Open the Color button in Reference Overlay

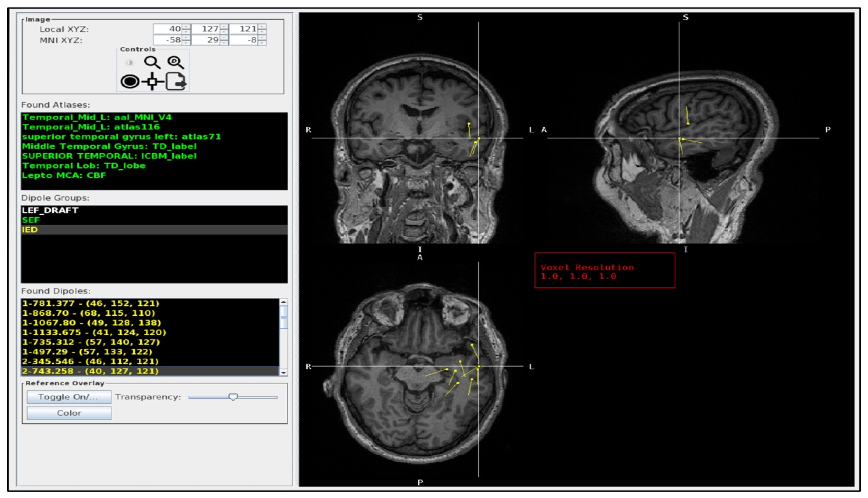pyautogui.click(x=69, y=413)
